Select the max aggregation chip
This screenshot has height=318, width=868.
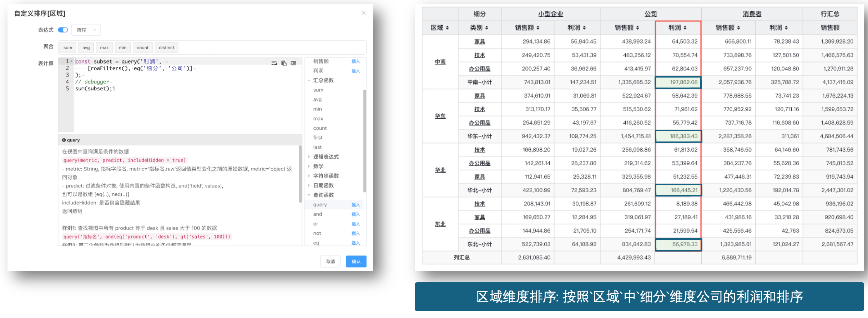tap(104, 48)
